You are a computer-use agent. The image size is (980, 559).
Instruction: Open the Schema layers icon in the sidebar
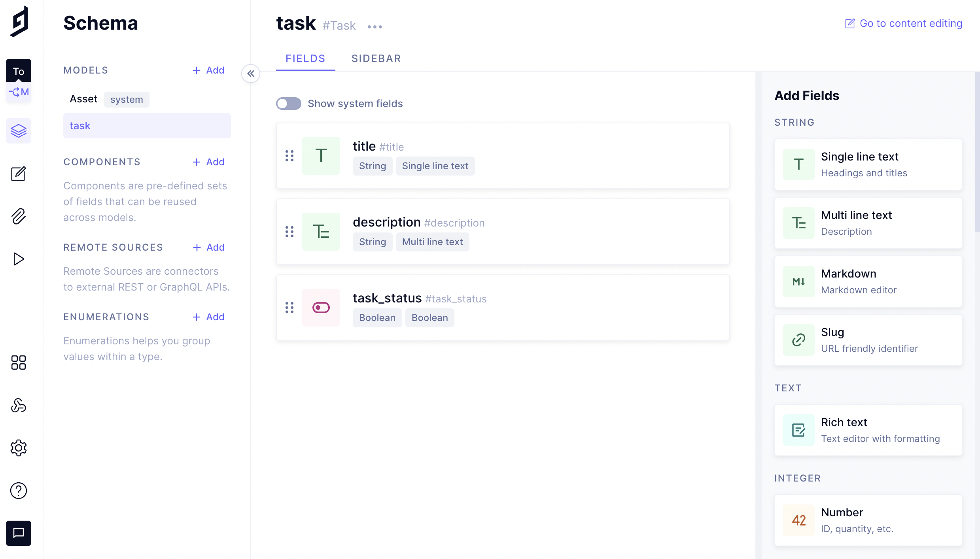pos(18,131)
